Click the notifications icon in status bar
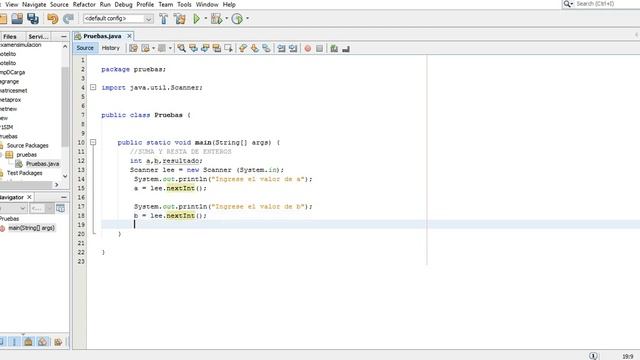Viewport: 640px width, 360px height. point(593,356)
